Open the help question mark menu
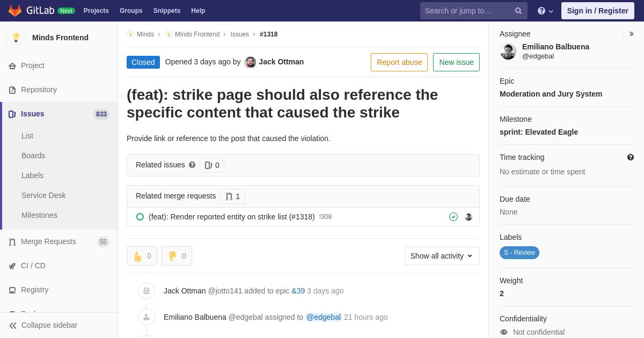 (545, 11)
